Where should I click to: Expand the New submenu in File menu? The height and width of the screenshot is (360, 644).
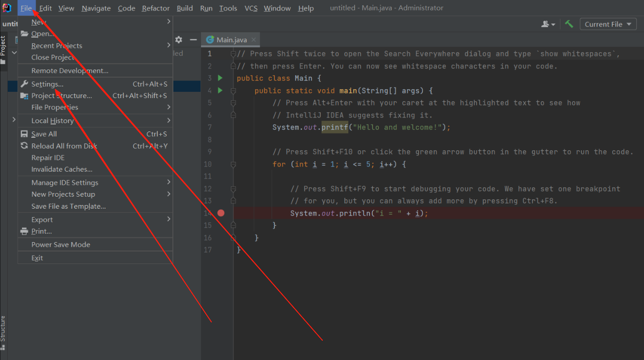tap(95, 22)
